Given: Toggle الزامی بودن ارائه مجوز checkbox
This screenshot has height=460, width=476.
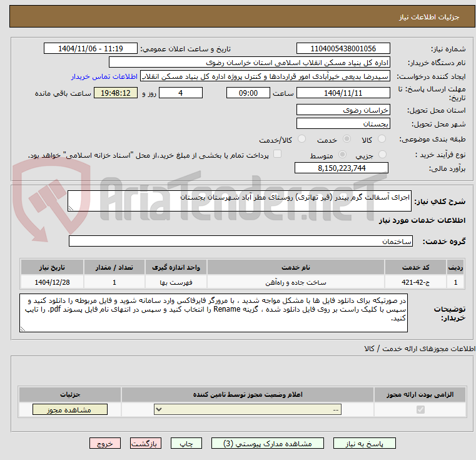Looking at the screenshot, I should coord(420,409).
